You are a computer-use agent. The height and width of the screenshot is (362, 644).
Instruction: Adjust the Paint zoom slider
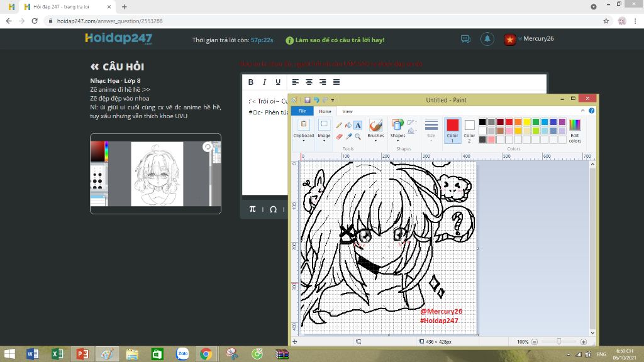(x=558, y=341)
